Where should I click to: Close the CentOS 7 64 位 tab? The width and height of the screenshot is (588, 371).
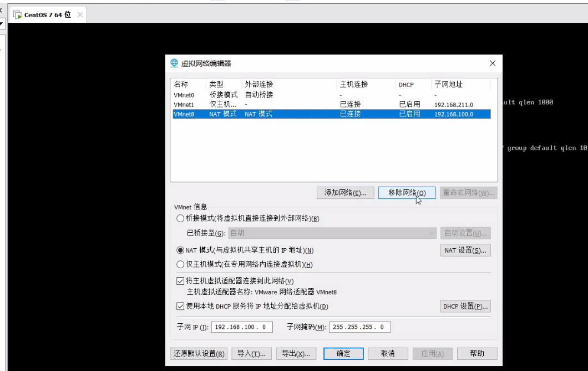(x=80, y=14)
